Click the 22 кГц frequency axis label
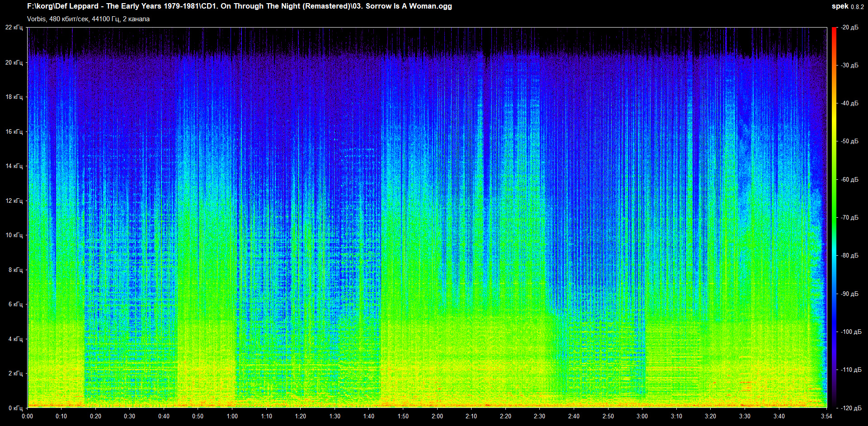This screenshot has width=868, height=426. (14, 28)
